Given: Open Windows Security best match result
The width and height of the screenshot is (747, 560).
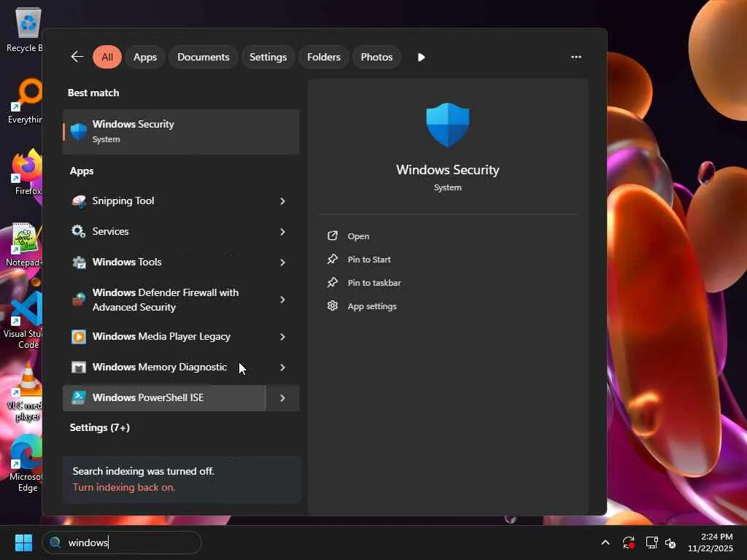Looking at the screenshot, I should pos(181,131).
